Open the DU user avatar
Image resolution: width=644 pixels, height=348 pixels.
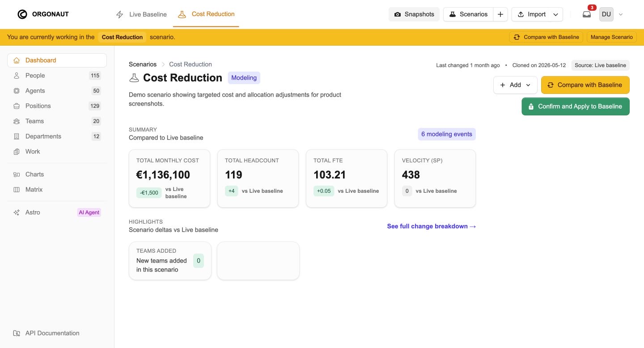pos(606,14)
